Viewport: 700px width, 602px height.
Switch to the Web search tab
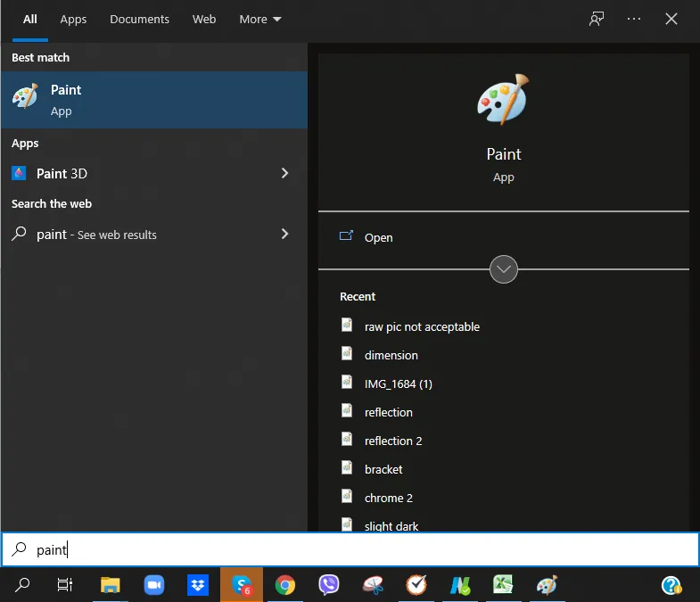tap(204, 20)
